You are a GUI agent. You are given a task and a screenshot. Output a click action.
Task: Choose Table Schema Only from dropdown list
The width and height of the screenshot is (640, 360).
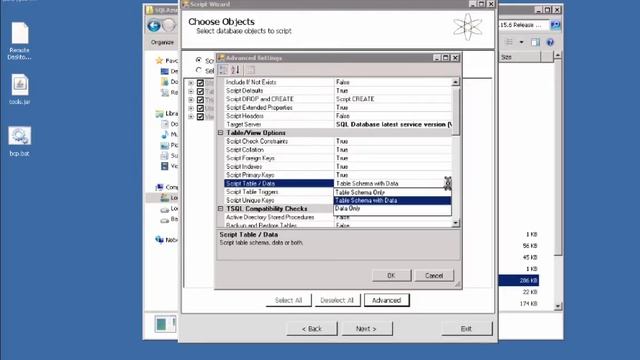[x=392, y=192]
